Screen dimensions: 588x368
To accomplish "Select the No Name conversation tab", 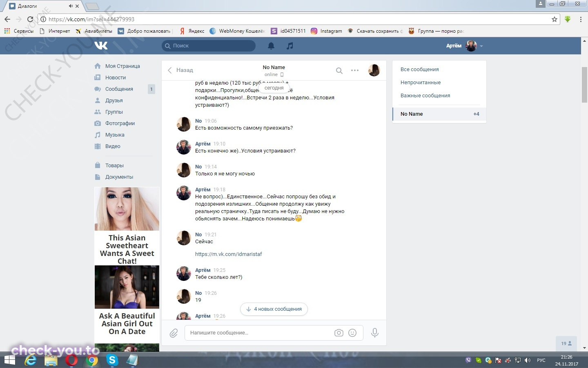I will click(x=439, y=114).
